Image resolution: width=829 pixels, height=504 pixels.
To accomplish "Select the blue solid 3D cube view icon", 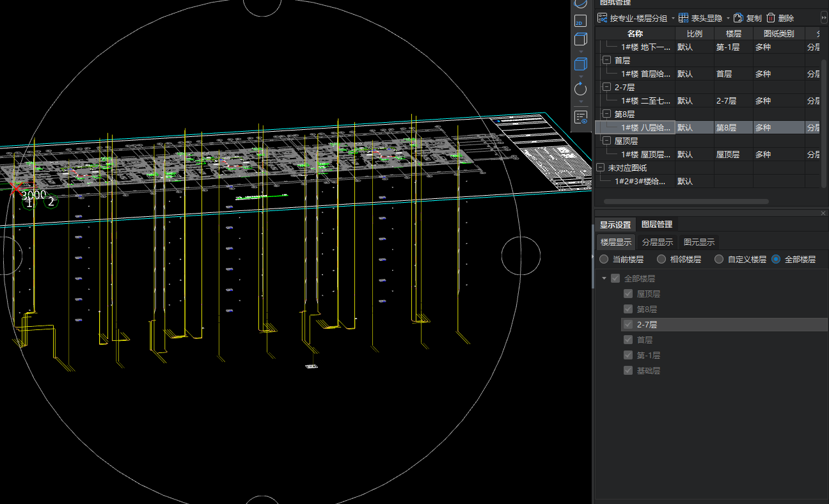I will [x=581, y=64].
